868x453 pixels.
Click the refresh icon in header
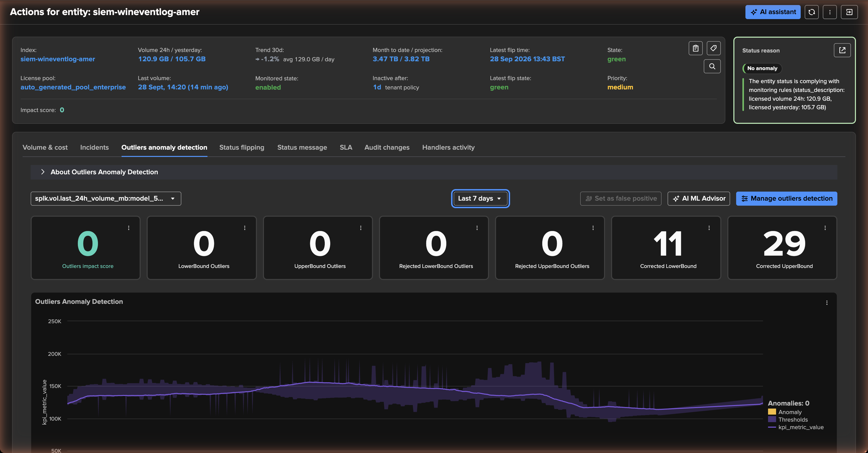(811, 12)
